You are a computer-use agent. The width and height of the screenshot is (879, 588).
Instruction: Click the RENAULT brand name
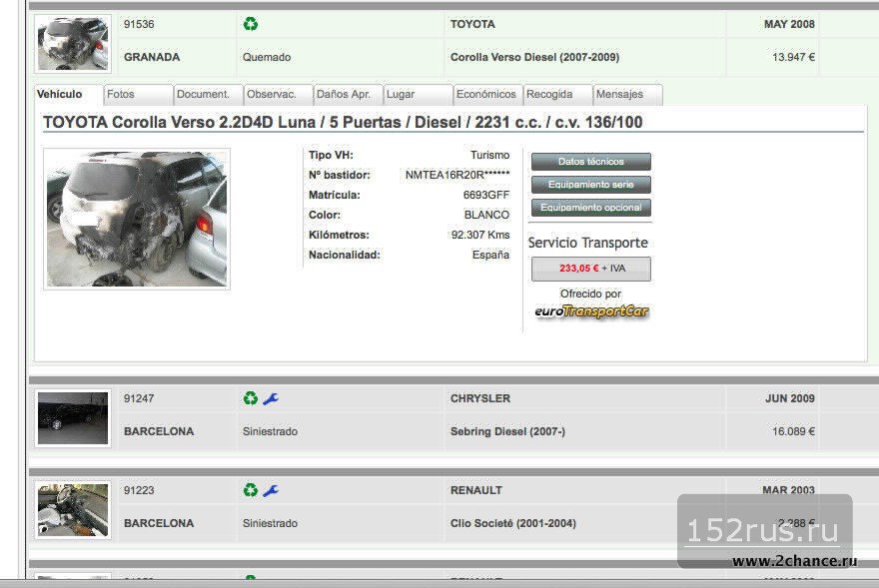[476, 490]
